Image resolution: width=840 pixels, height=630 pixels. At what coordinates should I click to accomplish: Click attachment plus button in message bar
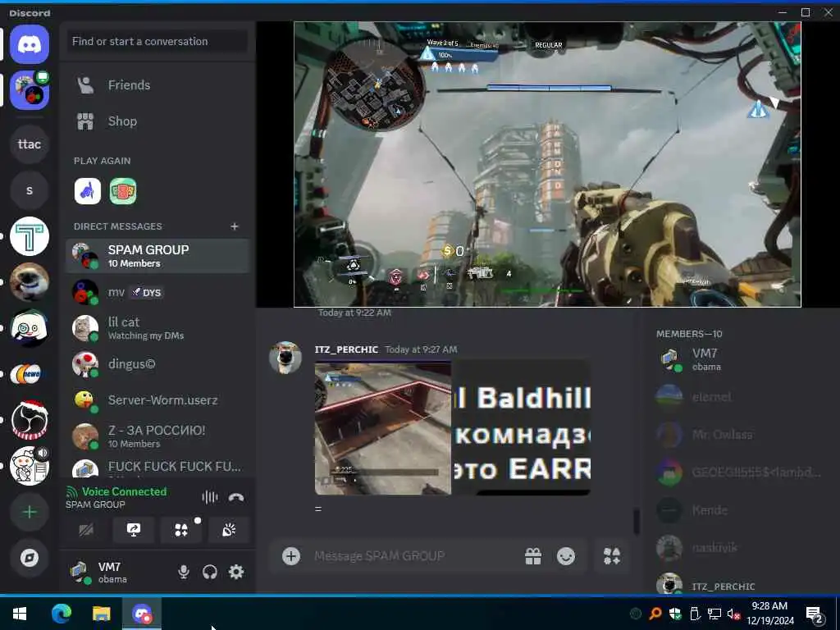pos(291,556)
